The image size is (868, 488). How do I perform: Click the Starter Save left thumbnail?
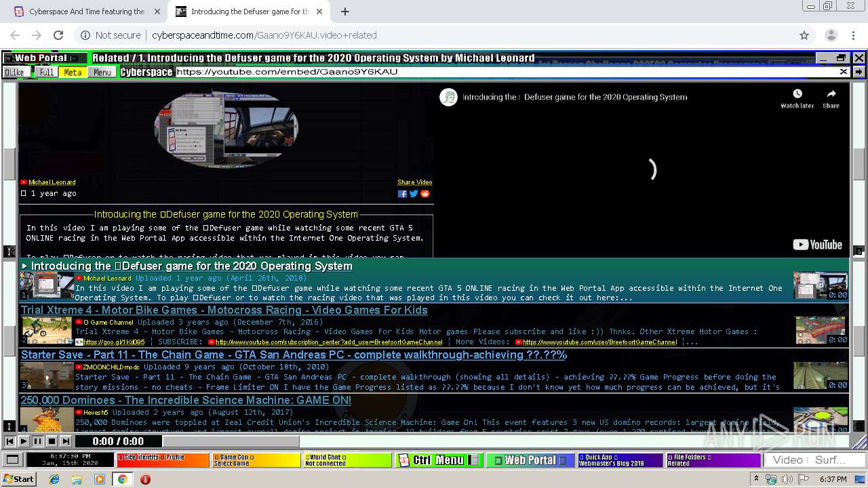(x=47, y=375)
